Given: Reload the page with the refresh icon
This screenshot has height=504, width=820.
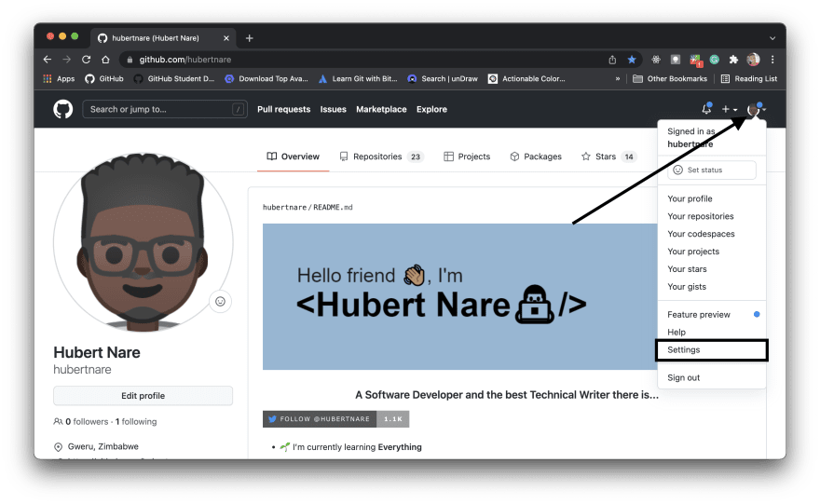Looking at the screenshot, I should pyautogui.click(x=87, y=60).
